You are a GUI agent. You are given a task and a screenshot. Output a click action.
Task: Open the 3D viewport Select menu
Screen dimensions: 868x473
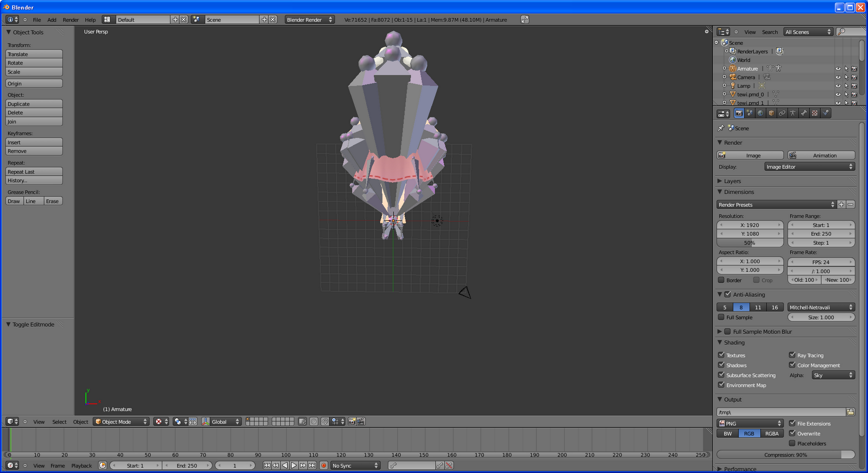(x=59, y=421)
